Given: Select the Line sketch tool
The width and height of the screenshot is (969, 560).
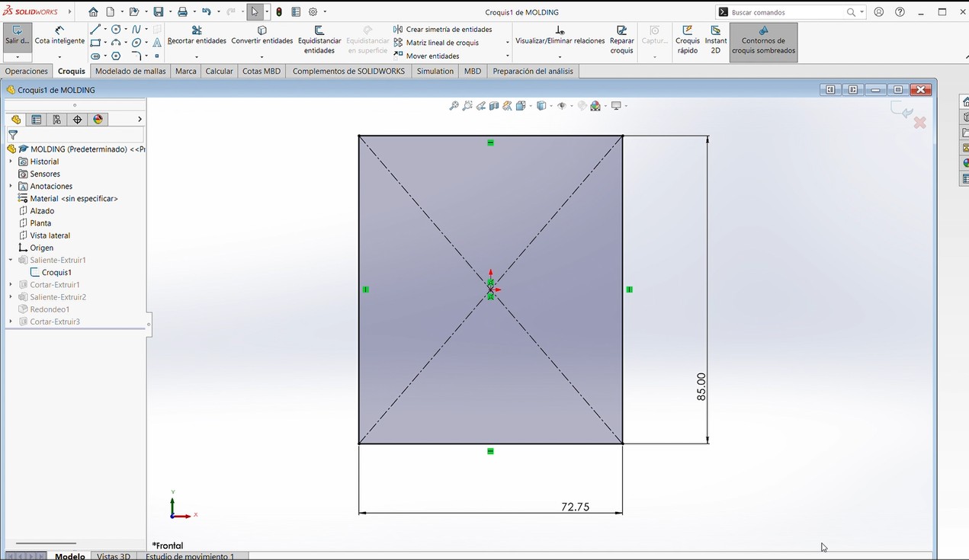Looking at the screenshot, I should (x=95, y=30).
